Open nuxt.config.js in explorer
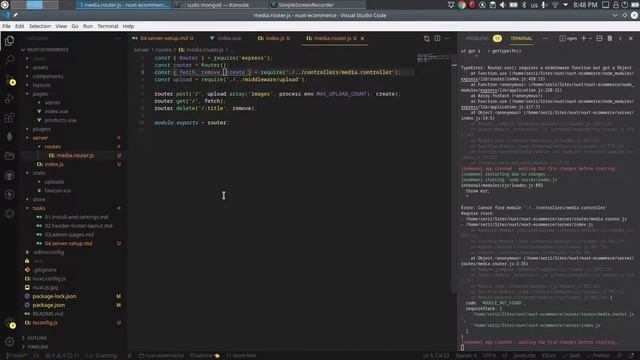Image resolution: width=640 pixels, height=360 pixels. pos(49,279)
